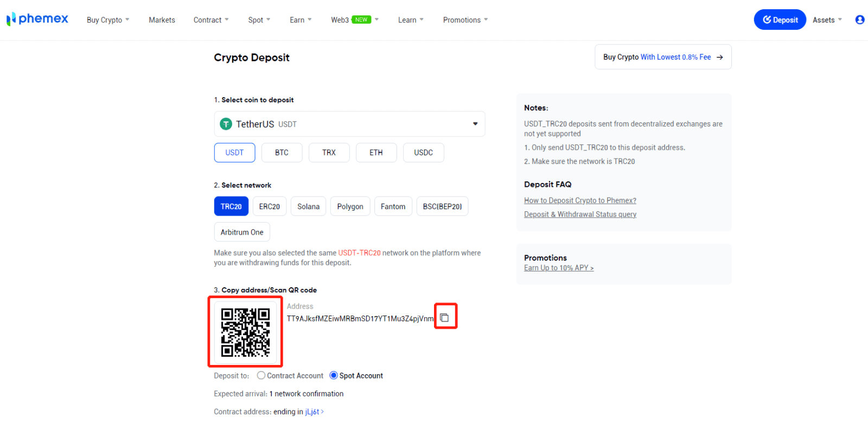The height and width of the screenshot is (422, 868).
Task: Select Contract Account radio button
Action: point(261,375)
